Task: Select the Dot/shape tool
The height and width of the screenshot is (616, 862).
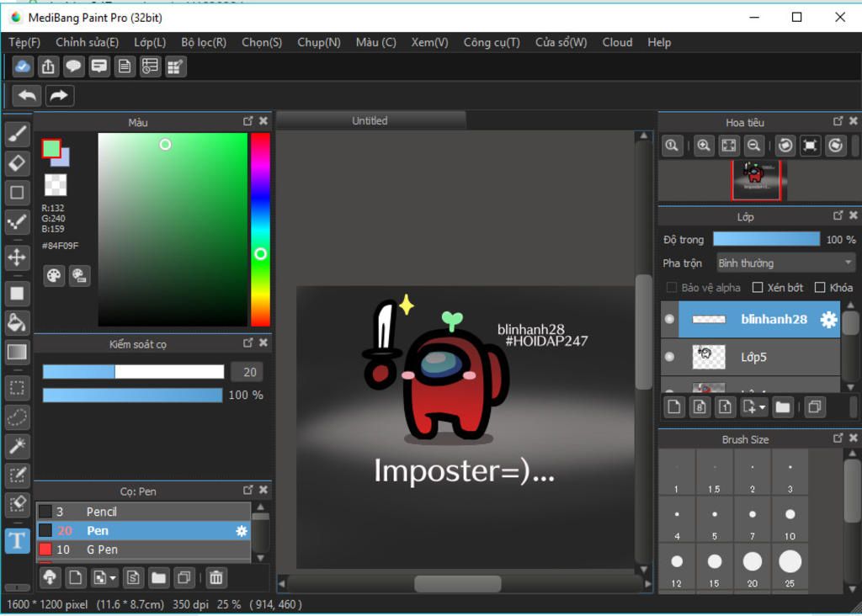Action: click(17, 193)
